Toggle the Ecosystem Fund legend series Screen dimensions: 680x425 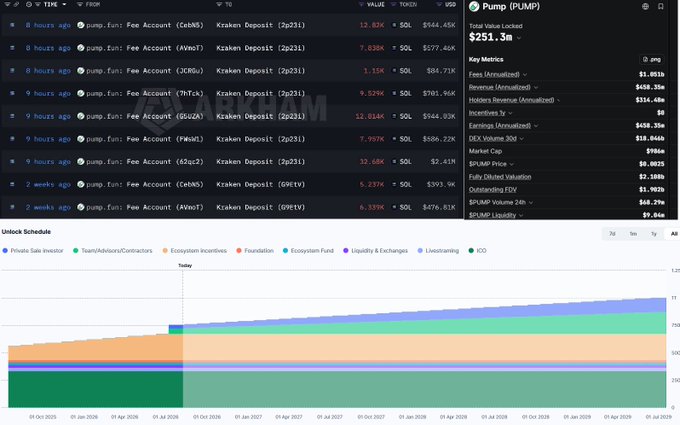click(x=308, y=251)
